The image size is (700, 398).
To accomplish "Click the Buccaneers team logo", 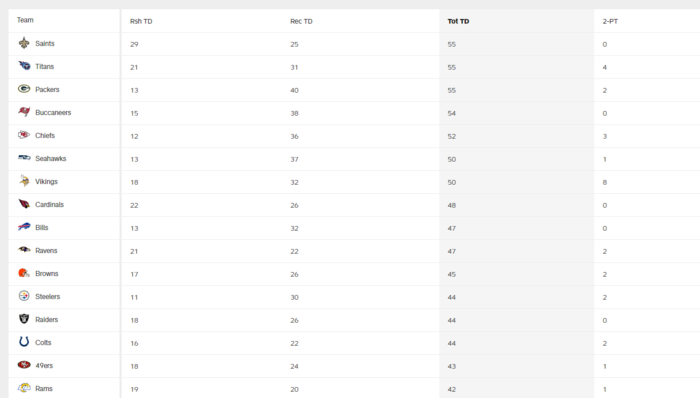I will tap(24, 112).
